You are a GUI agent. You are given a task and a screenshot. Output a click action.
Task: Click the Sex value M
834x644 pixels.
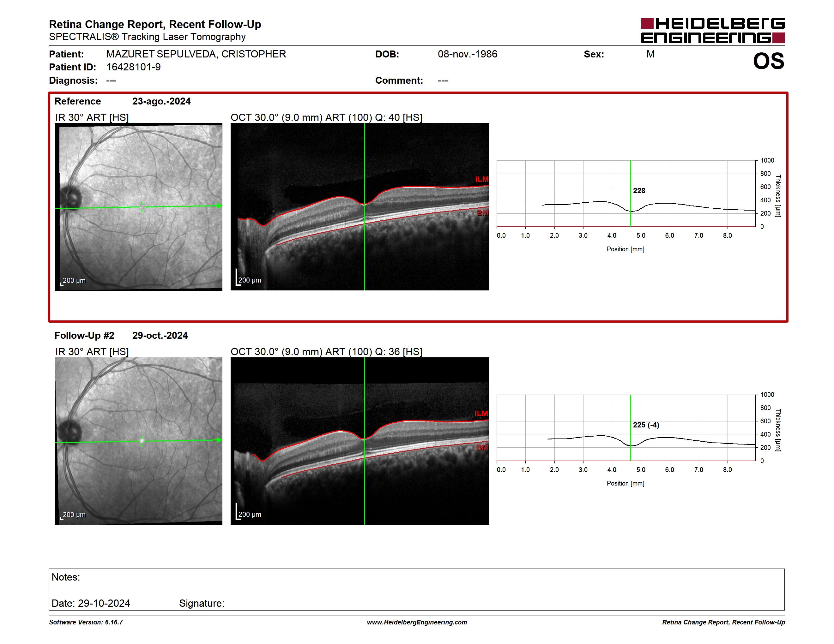click(x=650, y=54)
